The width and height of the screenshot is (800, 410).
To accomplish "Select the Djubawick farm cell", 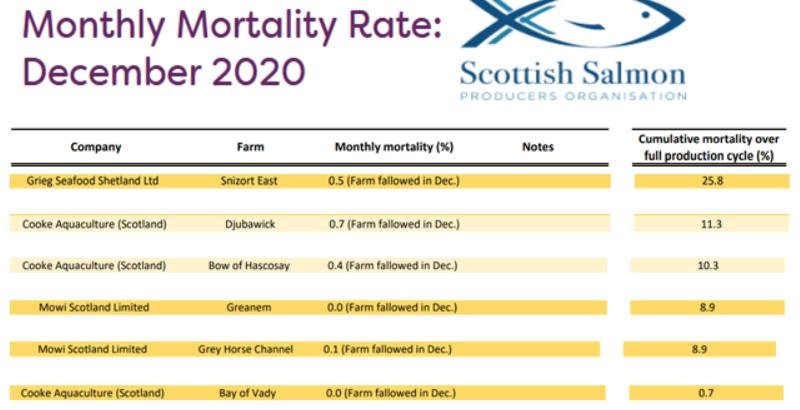I will [249, 224].
